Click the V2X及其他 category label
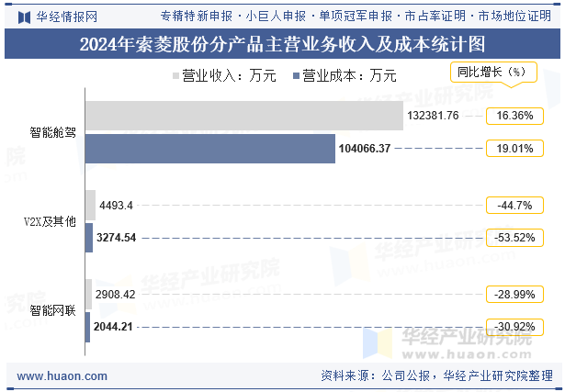Screen dimensions: 565x392 [50, 221]
